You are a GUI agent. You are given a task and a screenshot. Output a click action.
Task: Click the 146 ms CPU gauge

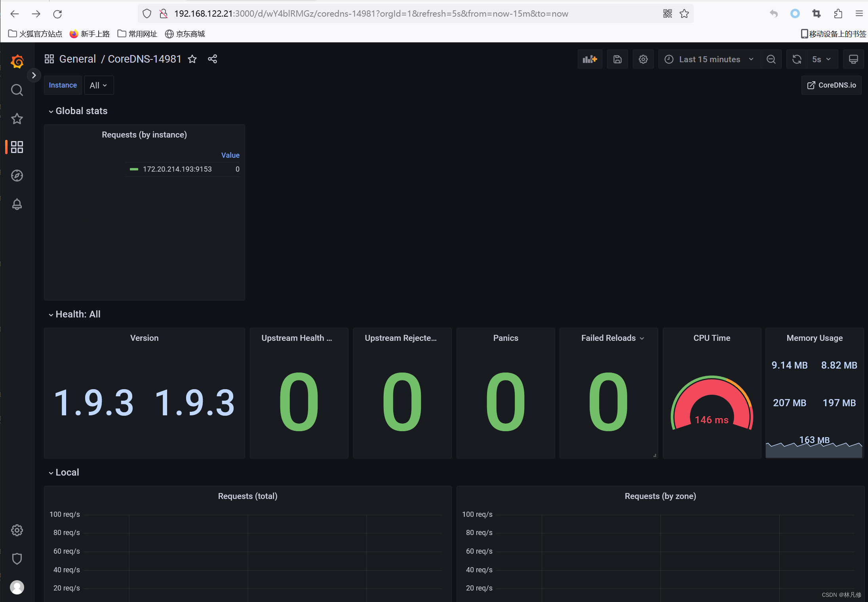click(712, 402)
